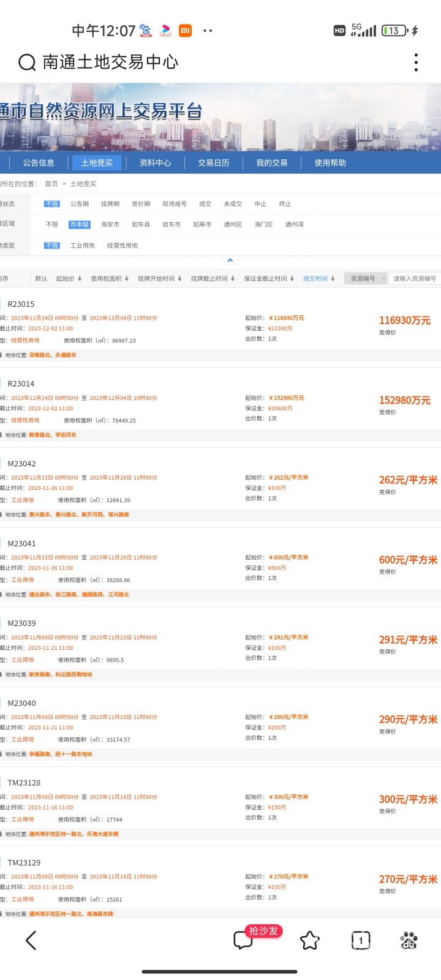This screenshot has height=980, width=441.
Task: Open the three-dot browser menu
Action: tap(416, 62)
